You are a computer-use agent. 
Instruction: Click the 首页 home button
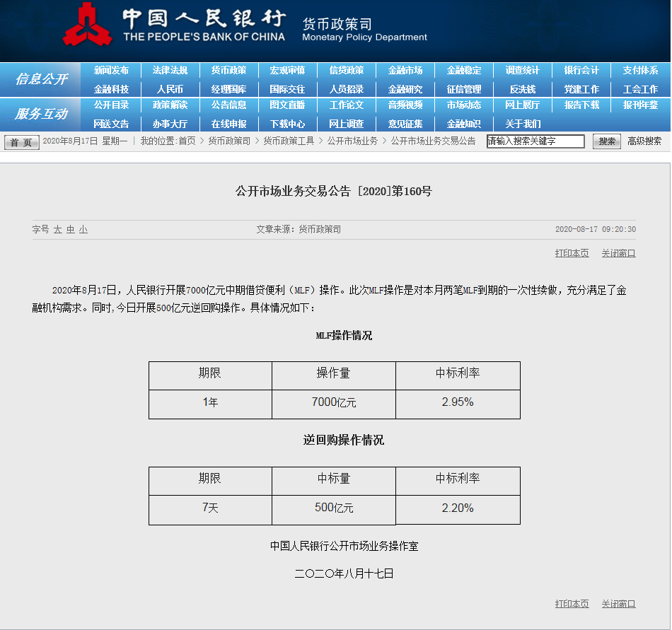coord(21,142)
